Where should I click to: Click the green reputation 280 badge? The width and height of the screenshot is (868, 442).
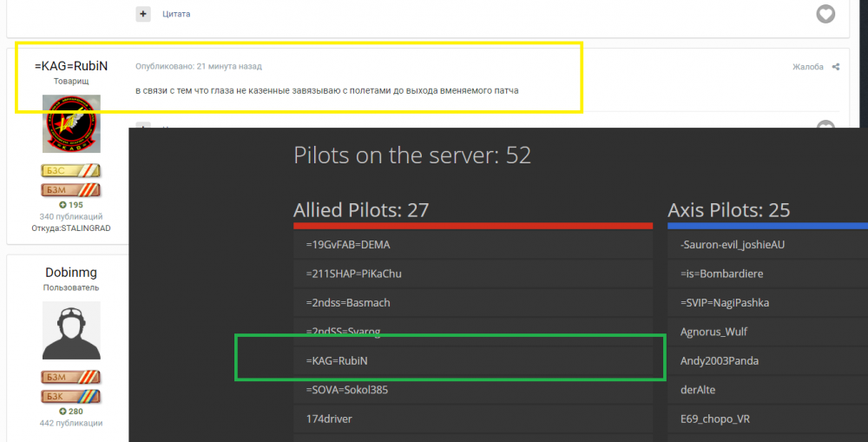pos(71,411)
